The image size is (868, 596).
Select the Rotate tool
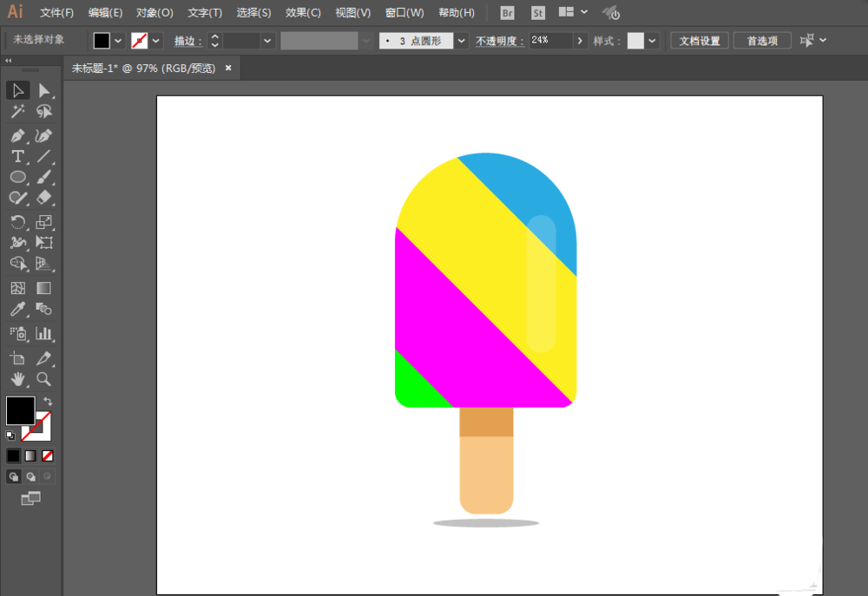click(17, 222)
